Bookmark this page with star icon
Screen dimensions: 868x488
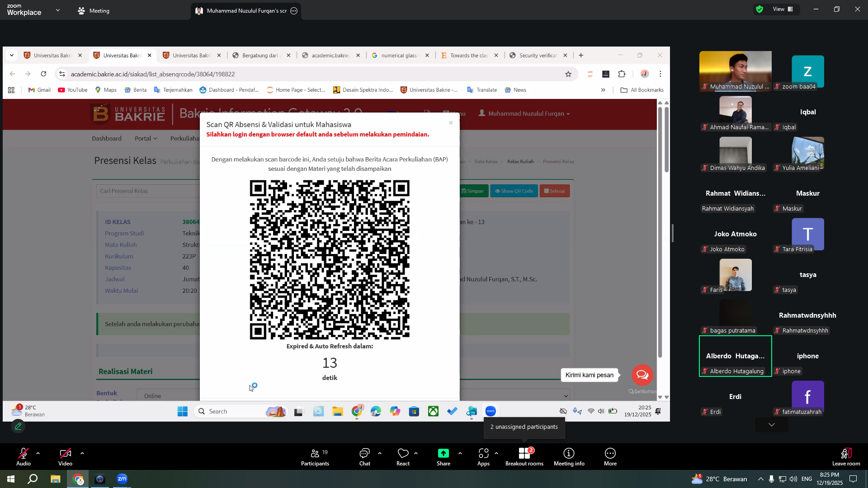pyautogui.click(x=568, y=74)
